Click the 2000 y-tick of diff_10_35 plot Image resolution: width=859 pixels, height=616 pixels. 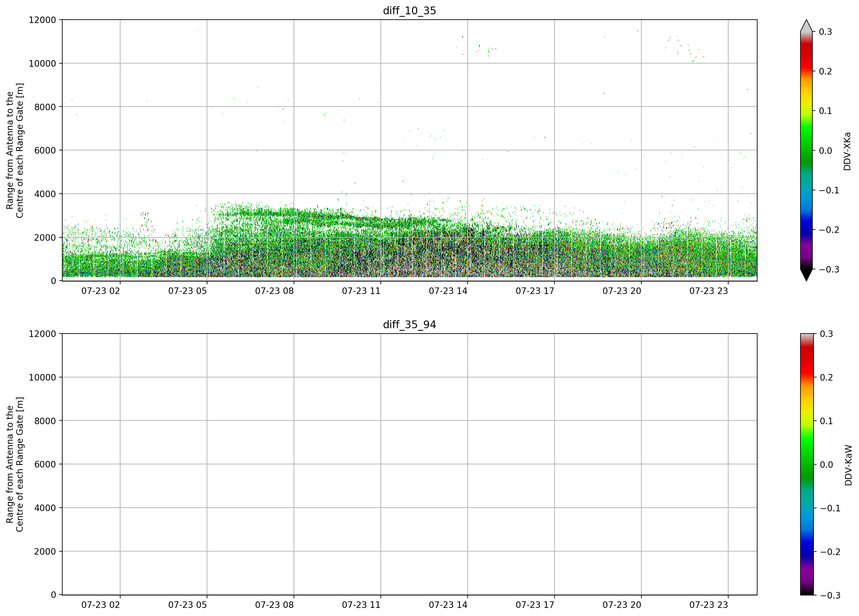click(x=45, y=238)
